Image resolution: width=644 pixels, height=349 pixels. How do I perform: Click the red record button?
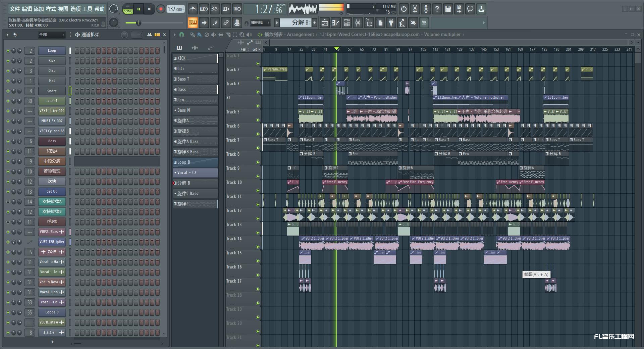point(161,9)
